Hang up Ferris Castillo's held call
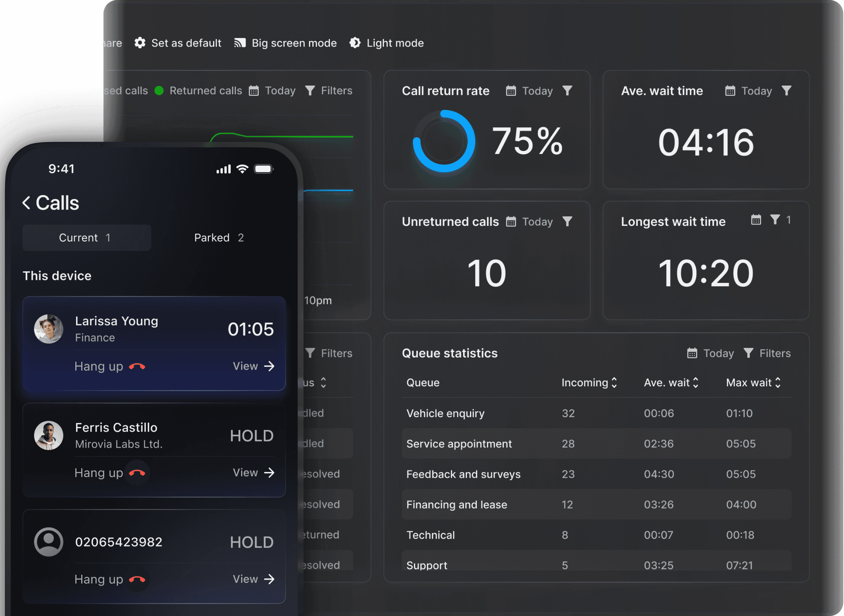Viewport: 844px width, 616px height. coord(137,473)
